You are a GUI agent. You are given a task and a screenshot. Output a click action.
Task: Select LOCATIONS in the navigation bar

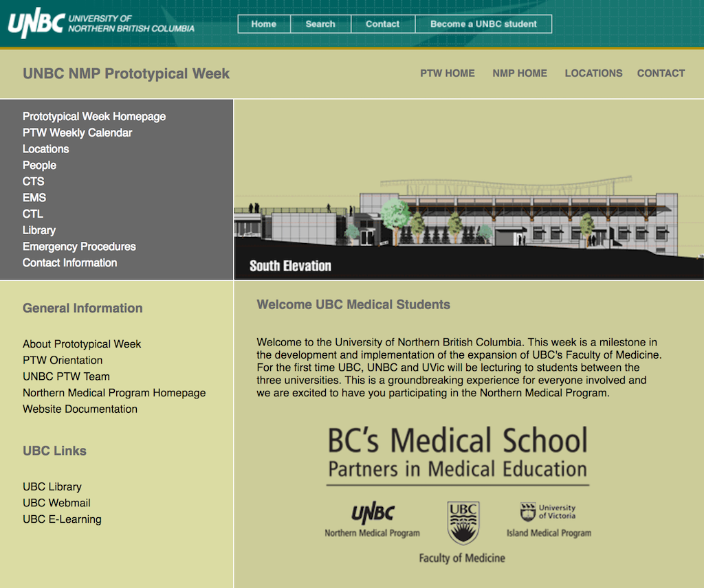tap(593, 73)
